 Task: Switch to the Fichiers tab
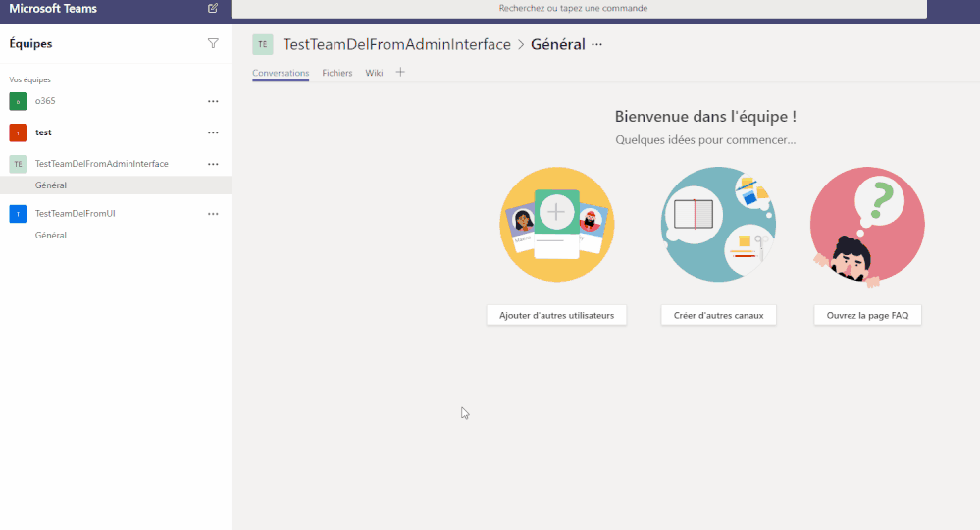click(x=336, y=73)
